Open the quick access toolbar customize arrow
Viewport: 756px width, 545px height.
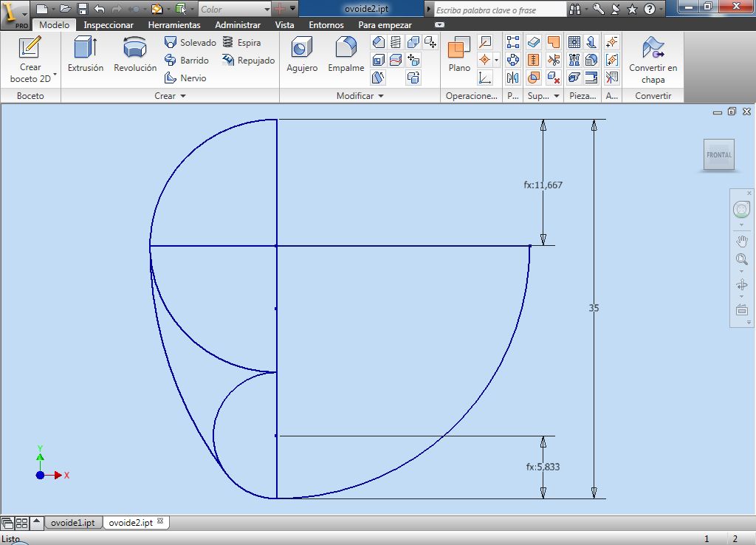292,8
